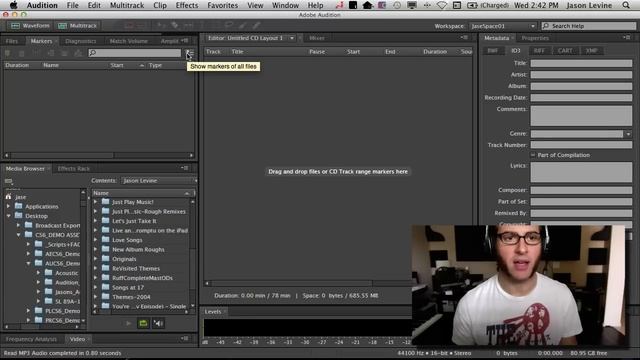Open the Video panel options menu

[184, 338]
